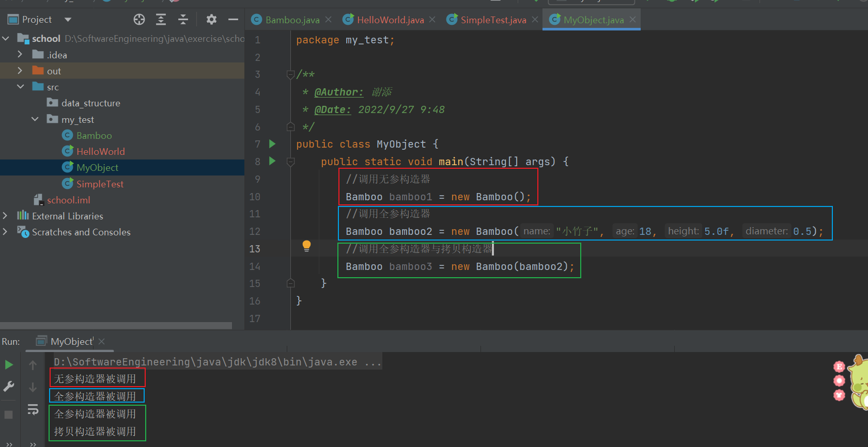The width and height of the screenshot is (868, 447).
Task: Collapse the school project root
Action: [x=6, y=39]
